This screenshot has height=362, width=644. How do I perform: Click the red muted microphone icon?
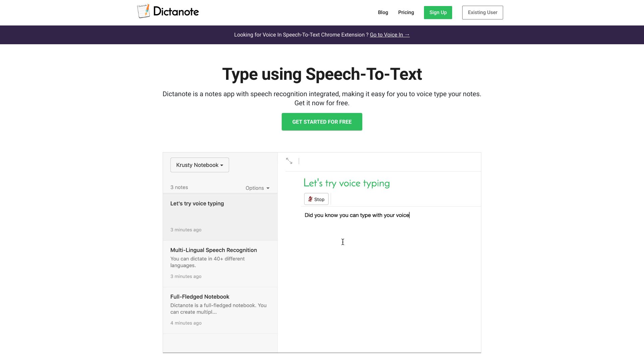click(310, 199)
